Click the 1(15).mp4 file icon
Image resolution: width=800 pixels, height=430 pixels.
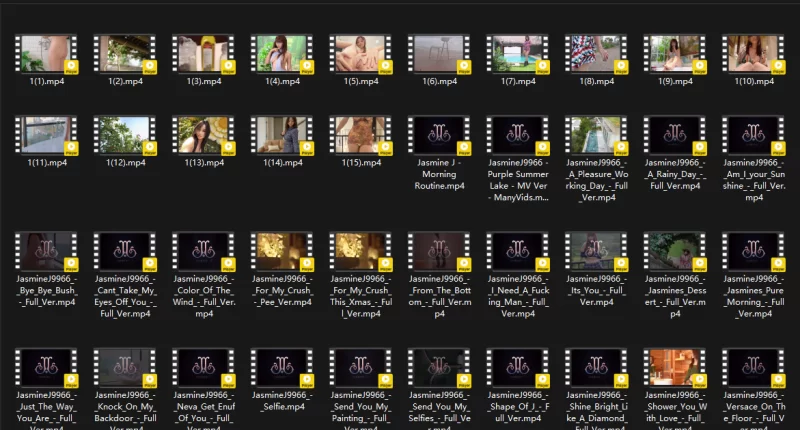[x=361, y=135]
